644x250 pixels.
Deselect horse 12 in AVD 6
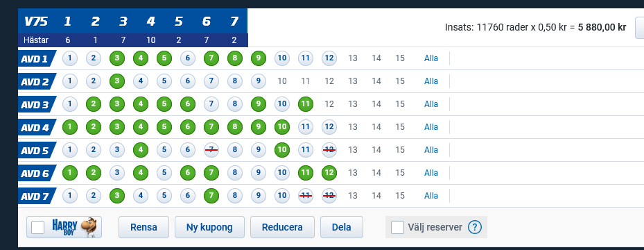329,173
